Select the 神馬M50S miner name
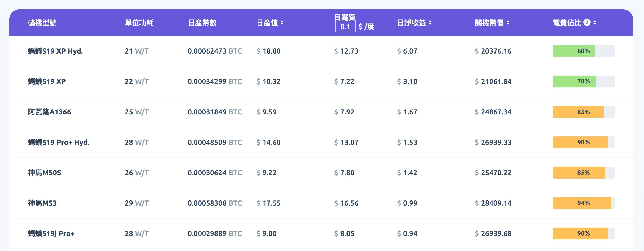644x251 pixels. (45, 173)
